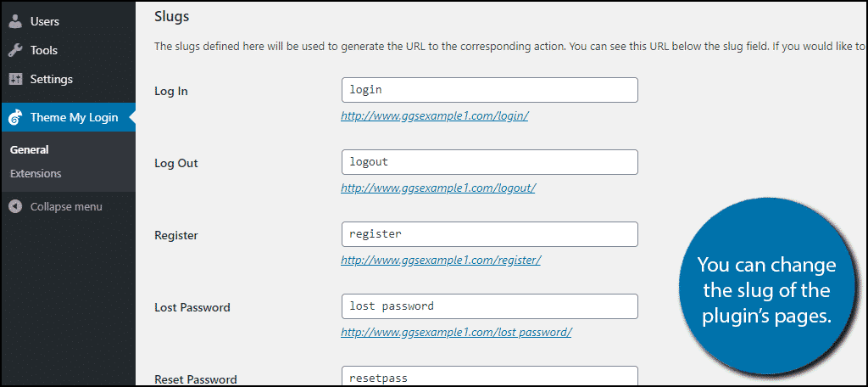
Task: Click the Theme My Login chameleon icon
Action: [15, 117]
